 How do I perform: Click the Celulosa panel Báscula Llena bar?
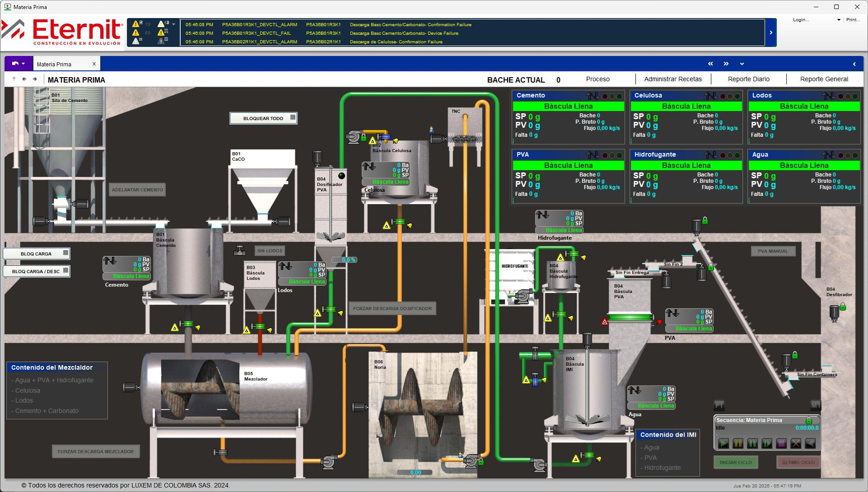(x=686, y=106)
